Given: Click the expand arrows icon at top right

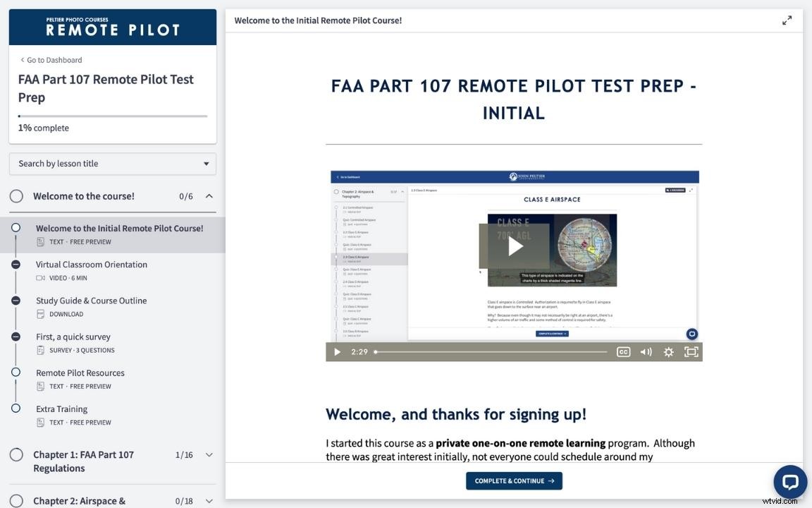Looking at the screenshot, I should pos(787,20).
